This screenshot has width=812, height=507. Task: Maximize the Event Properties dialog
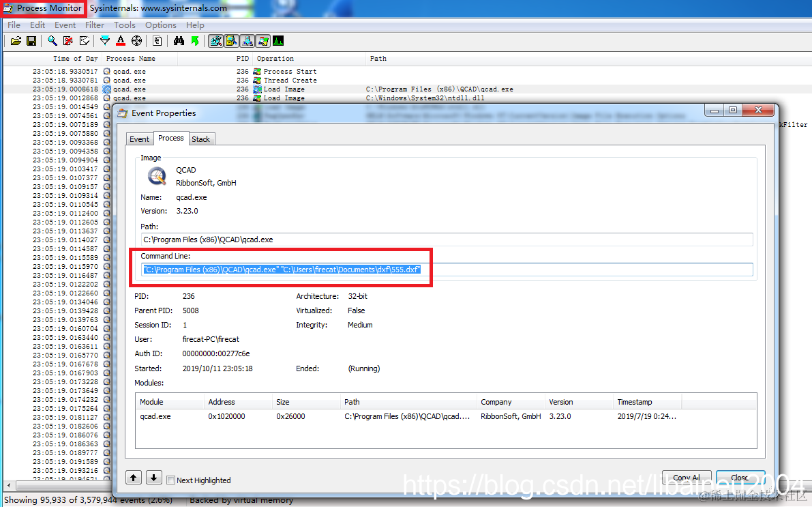pyautogui.click(x=733, y=110)
